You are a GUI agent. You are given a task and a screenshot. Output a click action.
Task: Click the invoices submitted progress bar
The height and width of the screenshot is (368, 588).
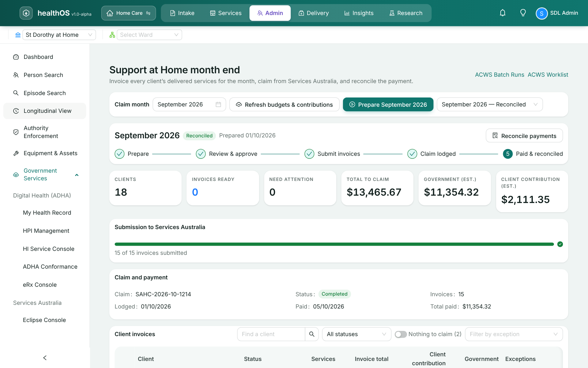pyautogui.click(x=334, y=244)
